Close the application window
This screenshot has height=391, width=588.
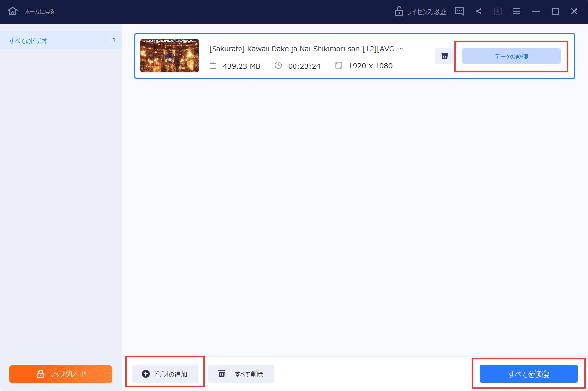pyautogui.click(x=574, y=11)
